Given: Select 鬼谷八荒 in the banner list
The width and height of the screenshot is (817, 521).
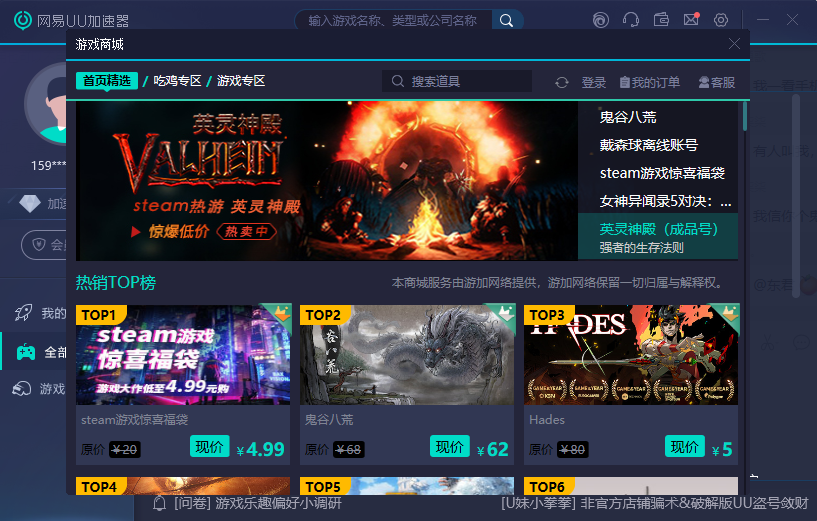Looking at the screenshot, I should [x=628, y=117].
